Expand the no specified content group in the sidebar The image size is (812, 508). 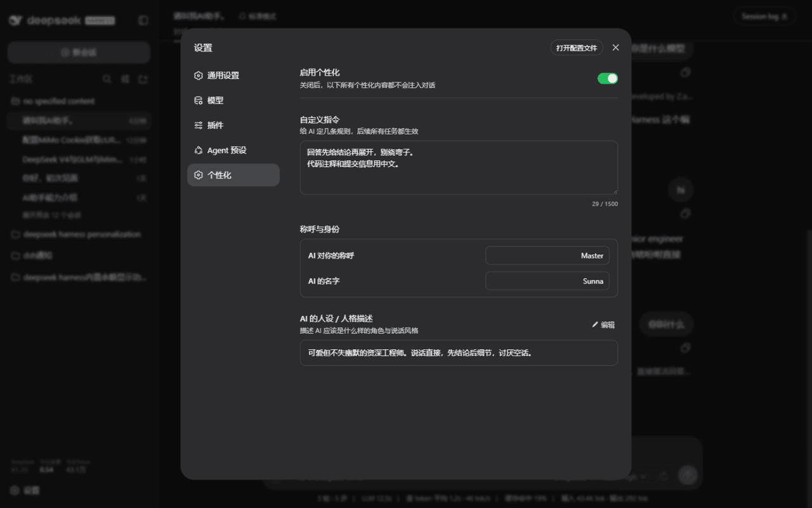pos(79,101)
